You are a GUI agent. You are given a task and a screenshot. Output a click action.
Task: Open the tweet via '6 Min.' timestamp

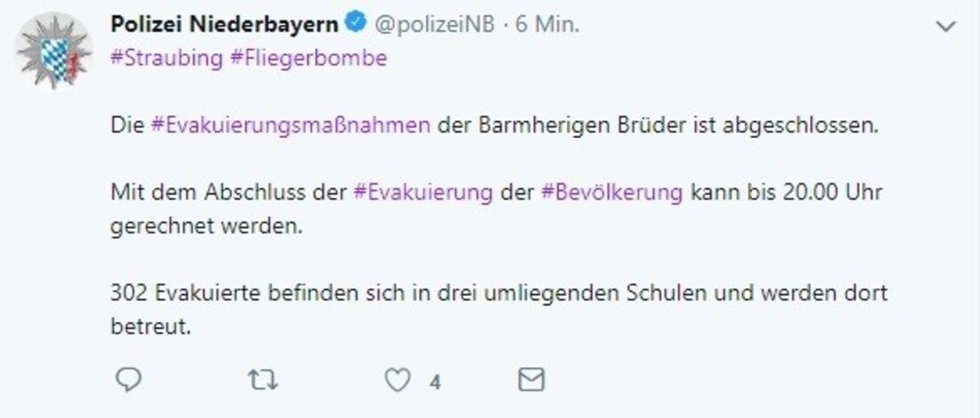pos(548,25)
